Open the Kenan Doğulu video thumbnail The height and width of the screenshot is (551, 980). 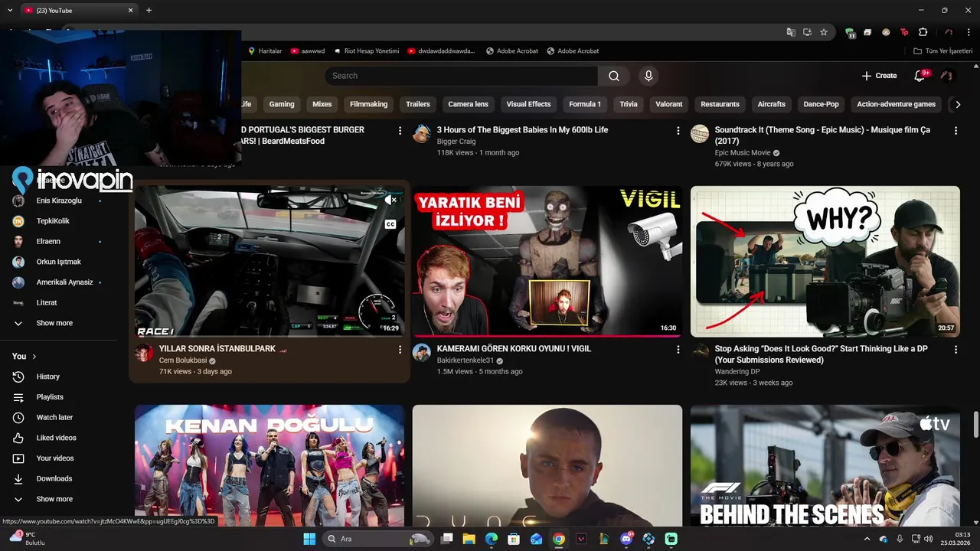269,465
